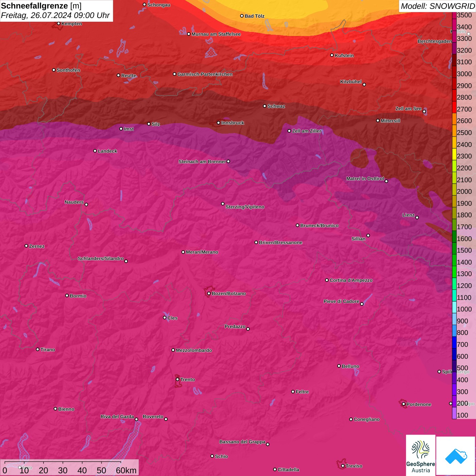Click the 'Garmisch-Partenkirchen' label
The width and height of the screenshot is (476, 476).
pyautogui.click(x=205, y=74)
